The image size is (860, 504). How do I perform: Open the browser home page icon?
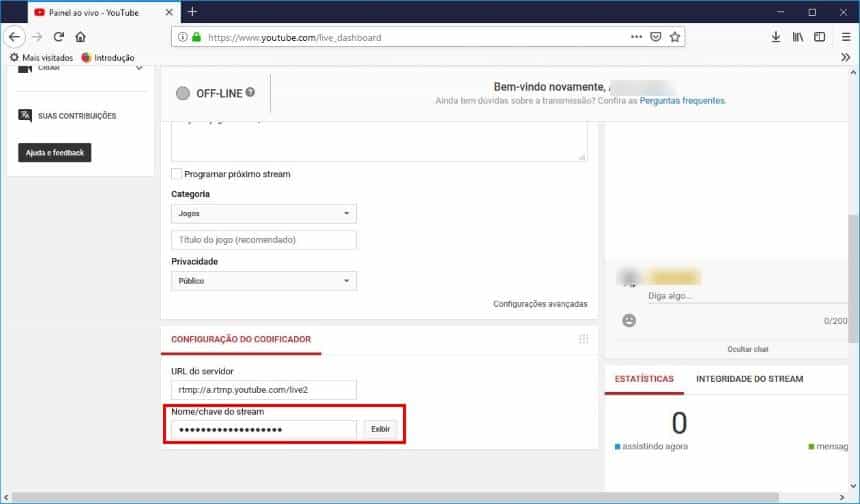pos(81,37)
